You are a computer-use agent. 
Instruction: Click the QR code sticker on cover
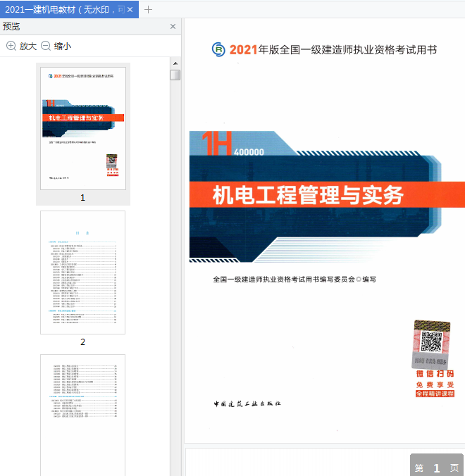click(x=431, y=344)
